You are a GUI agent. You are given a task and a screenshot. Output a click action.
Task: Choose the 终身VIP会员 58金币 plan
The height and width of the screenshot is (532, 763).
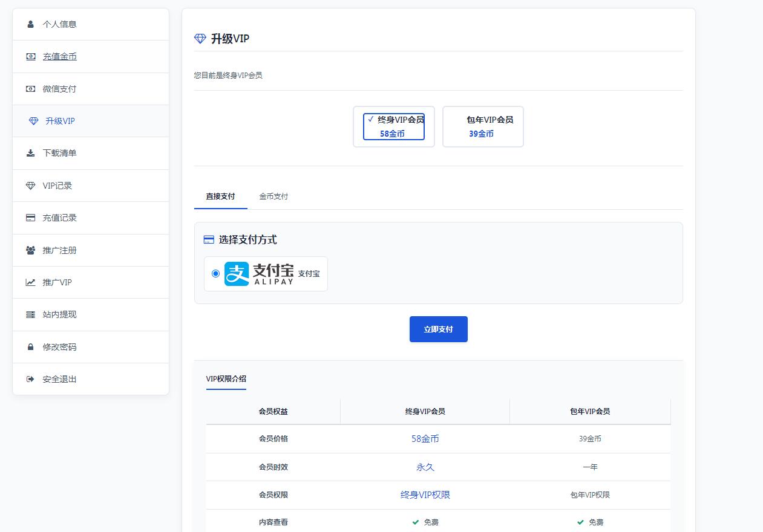[x=393, y=126]
